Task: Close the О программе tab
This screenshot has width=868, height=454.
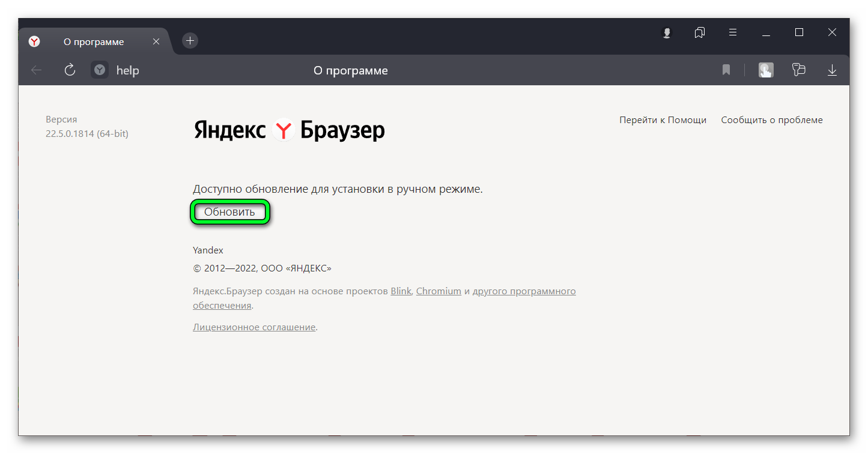Action: (x=156, y=42)
